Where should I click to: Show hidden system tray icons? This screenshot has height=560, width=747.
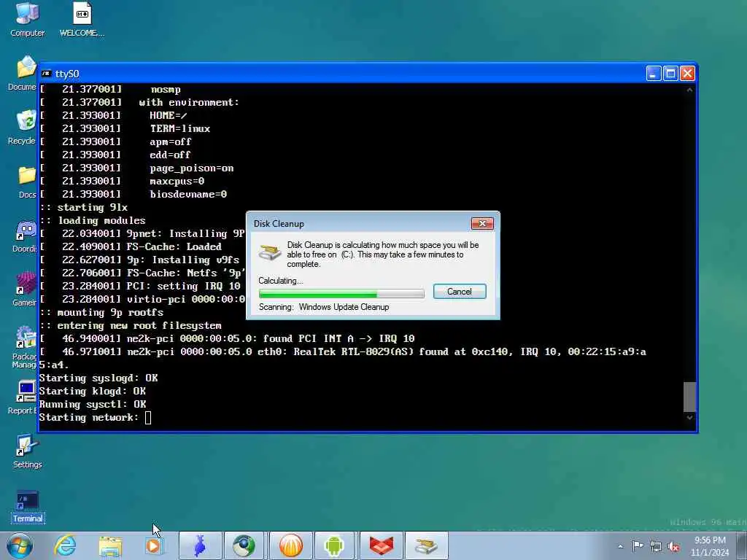(620, 546)
